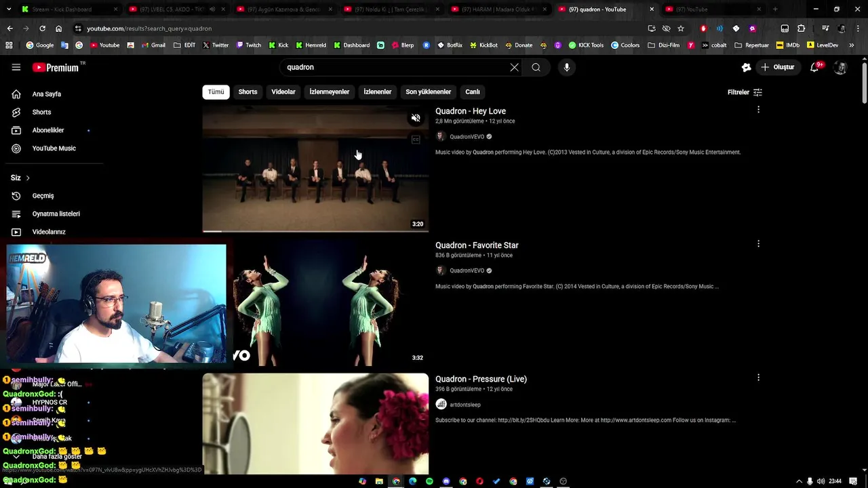Open Spotify from the taskbar
This screenshot has height=488, width=868.
tap(429, 481)
